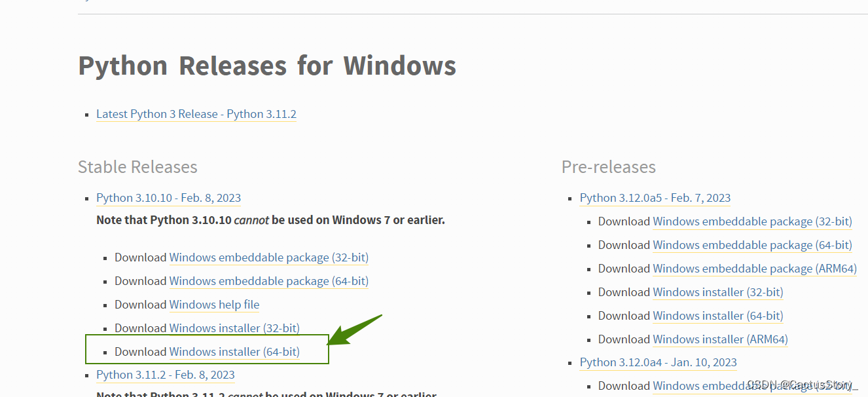Select the Python 3.10.10 Windows 7 note text
This screenshot has width=868, height=397.
270,220
